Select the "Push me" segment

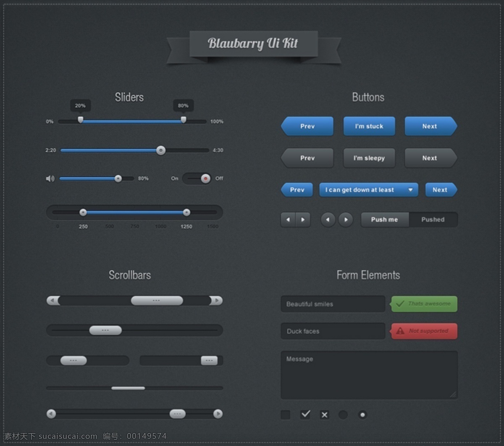coord(385,219)
